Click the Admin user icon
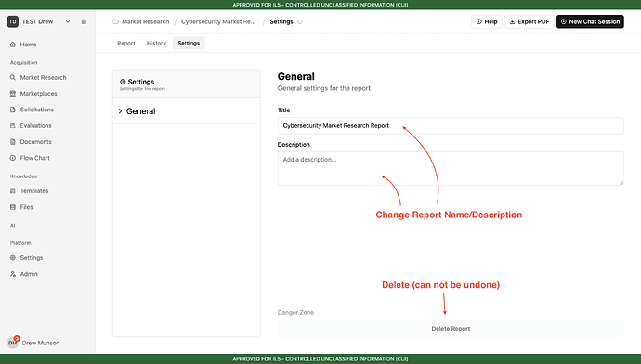Screen dimensions: 641x364 click(13, 274)
